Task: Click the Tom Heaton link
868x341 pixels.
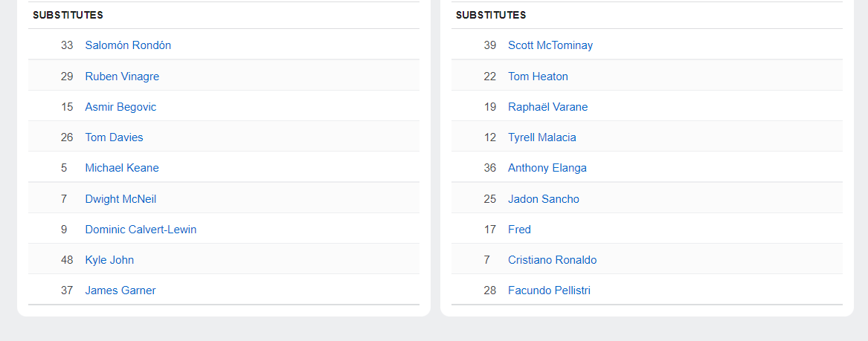Action: (x=538, y=77)
